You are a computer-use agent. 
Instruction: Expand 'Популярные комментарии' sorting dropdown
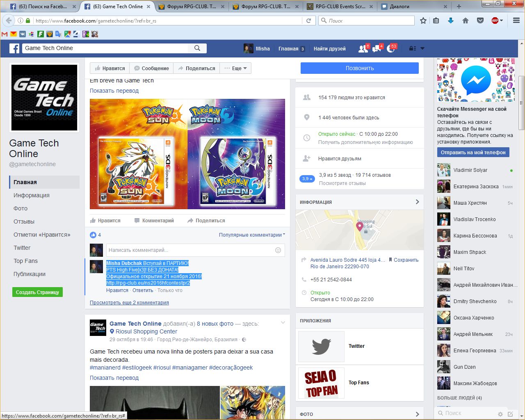(252, 235)
